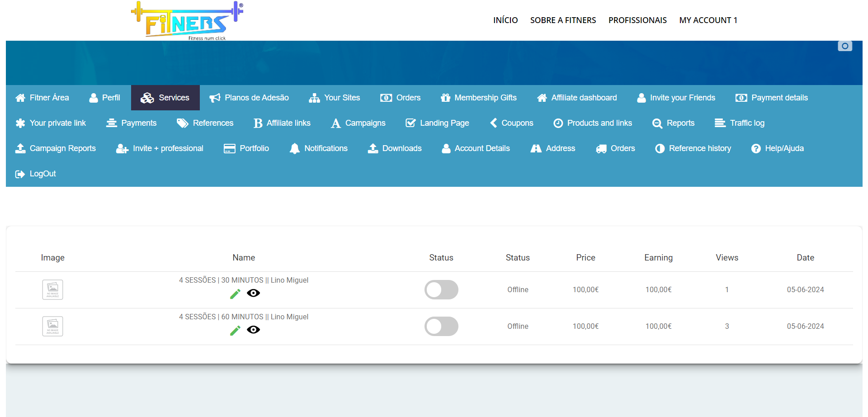868x417 pixels.
Task: Click the 4 SESSÕES 30 MINUTOS service name
Action: click(244, 280)
